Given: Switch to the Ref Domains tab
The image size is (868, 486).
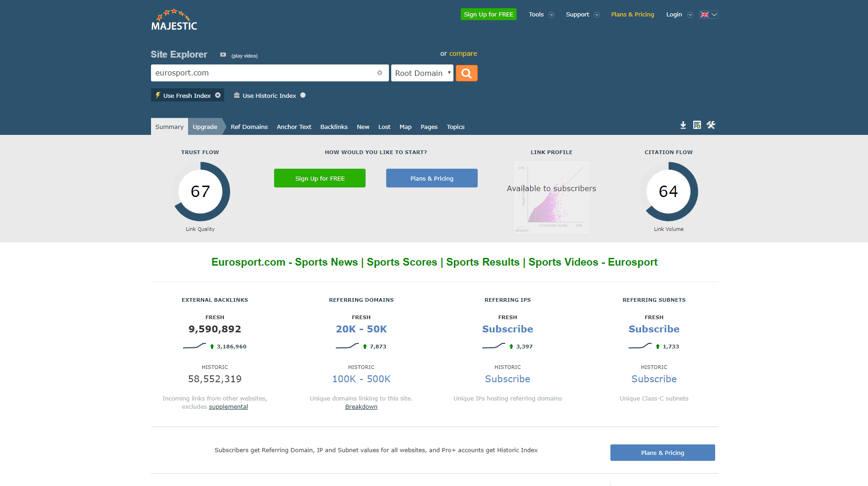Looking at the screenshot, I should click(249, 127).
